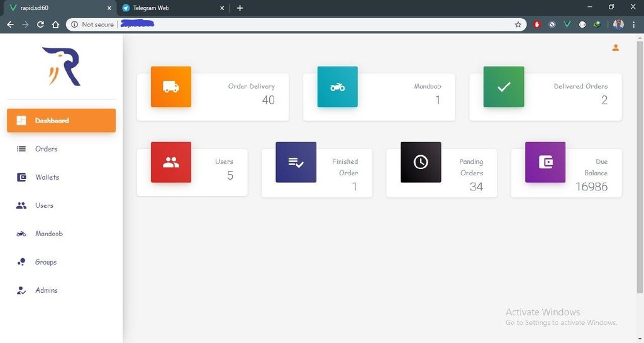Viewport: 644px width, 343px height.
Task: Click the browser back arrow
Action: pos(10,24)
